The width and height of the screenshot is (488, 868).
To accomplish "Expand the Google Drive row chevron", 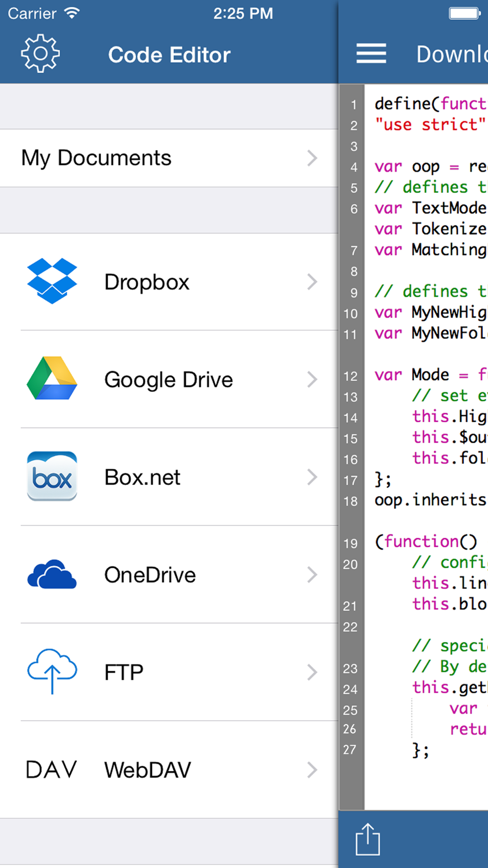I will [312, 379].
